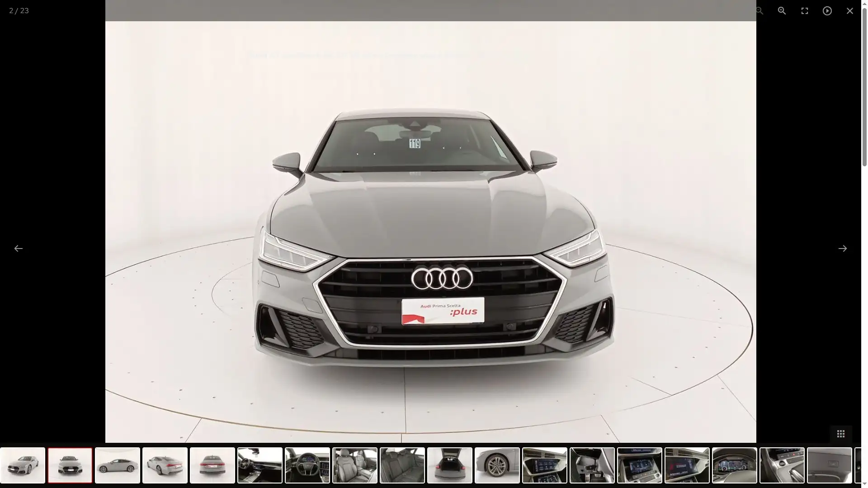Image resolution: width=868 pixels, height=488 pixels.
Task: Select the highlighted front view thumbnail
Action: coord(70,465)
